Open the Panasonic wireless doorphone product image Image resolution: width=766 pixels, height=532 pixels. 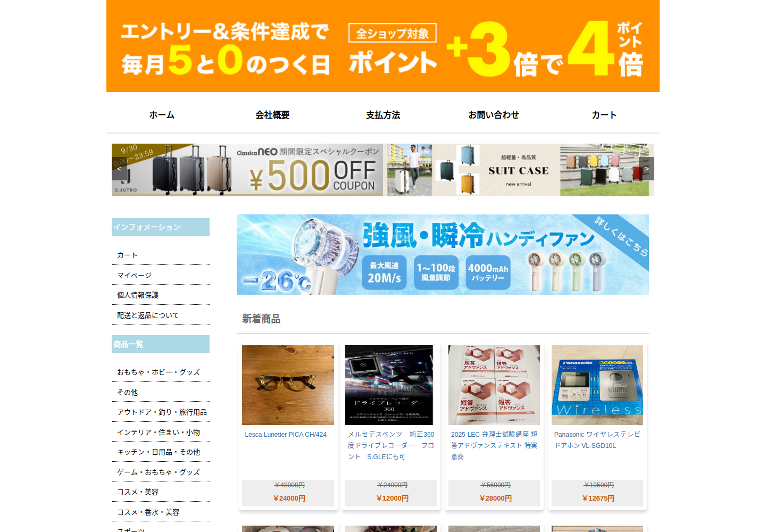click(x=597, y=385)
